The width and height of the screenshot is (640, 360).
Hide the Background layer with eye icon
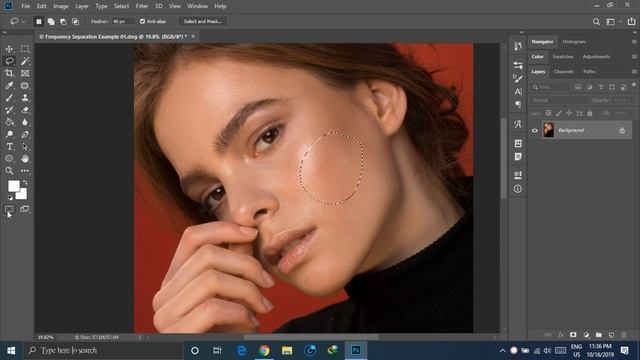(x=535, y=131)
